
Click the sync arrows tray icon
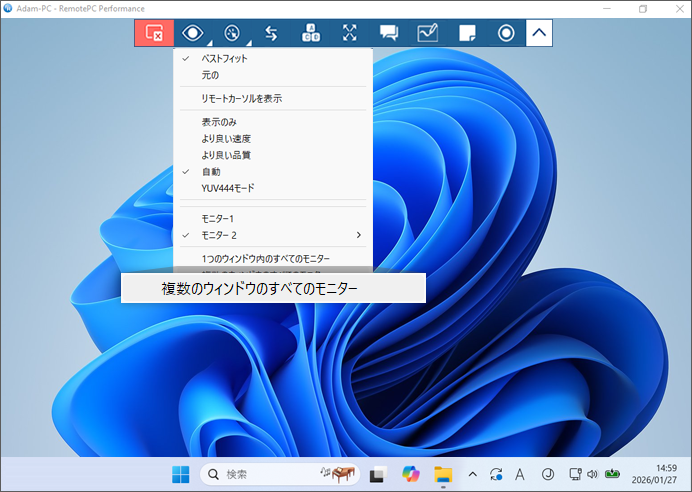tap(496, 475)
